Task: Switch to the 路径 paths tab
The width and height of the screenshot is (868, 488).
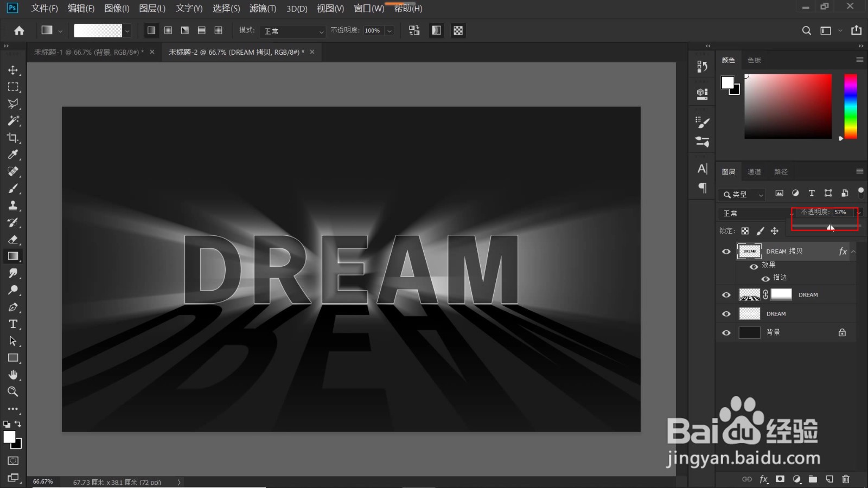Action: click(x=781, y=172)
